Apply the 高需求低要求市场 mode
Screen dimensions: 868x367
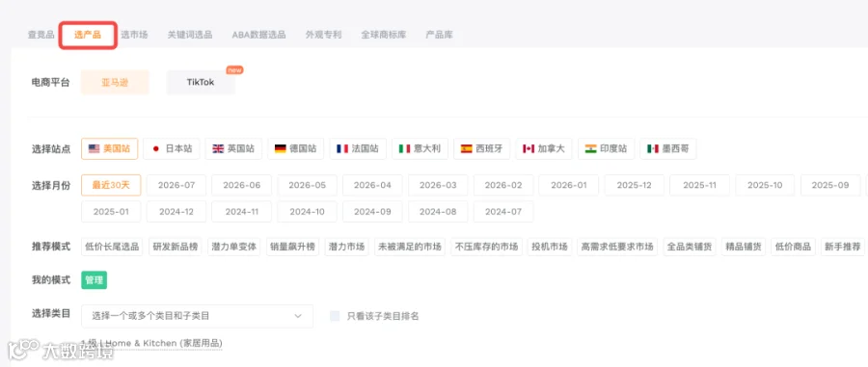tap(617, 247)
